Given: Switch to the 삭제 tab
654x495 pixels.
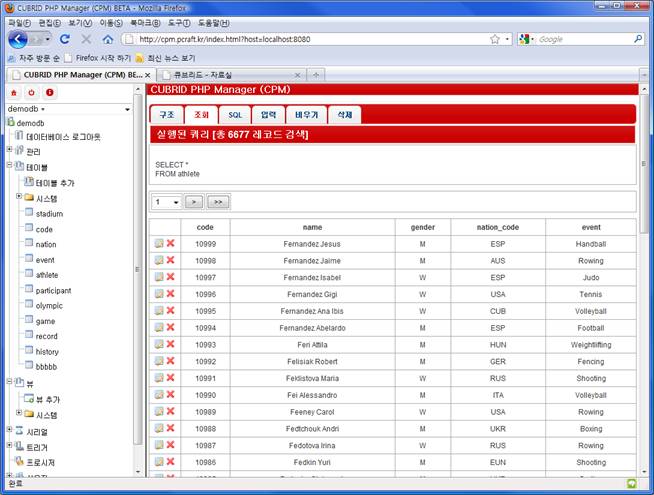Looking at the screenshot, I should [345, 115].
